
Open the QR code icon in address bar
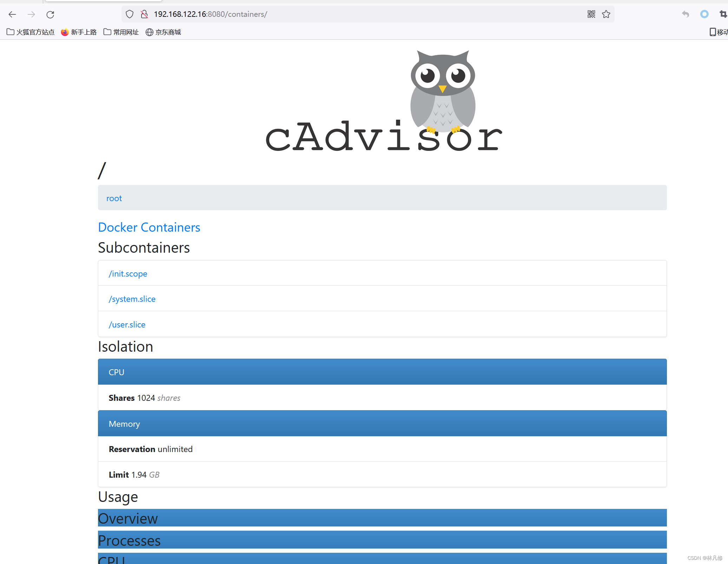coord(591,14)
